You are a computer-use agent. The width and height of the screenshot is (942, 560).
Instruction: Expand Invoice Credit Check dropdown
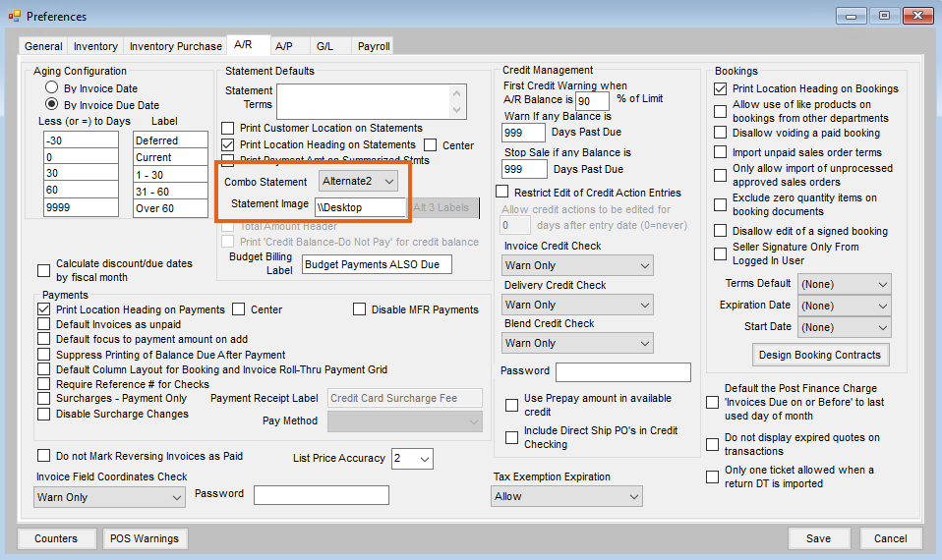577,265
